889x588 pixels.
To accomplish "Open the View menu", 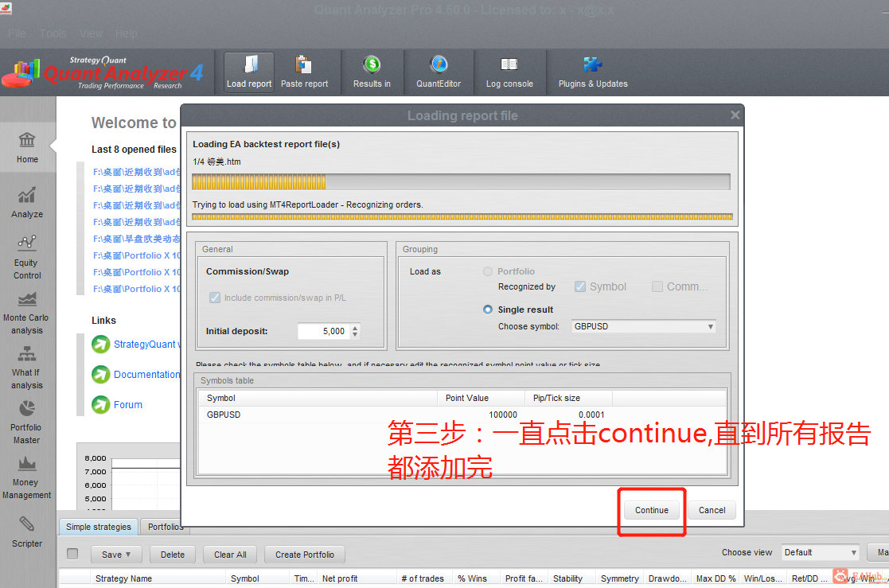I will coord(92,33).
